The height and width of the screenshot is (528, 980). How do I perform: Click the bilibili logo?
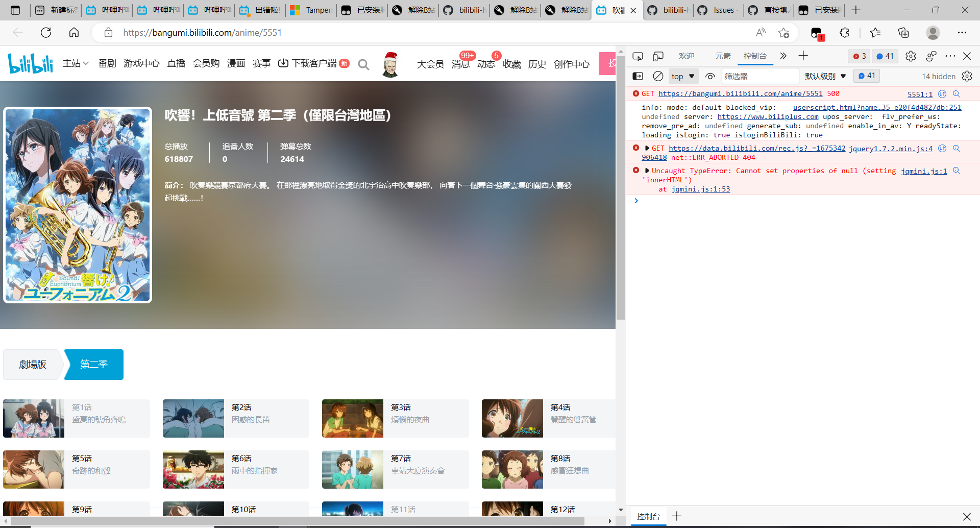pyautogui.click(x=31, y=63)
